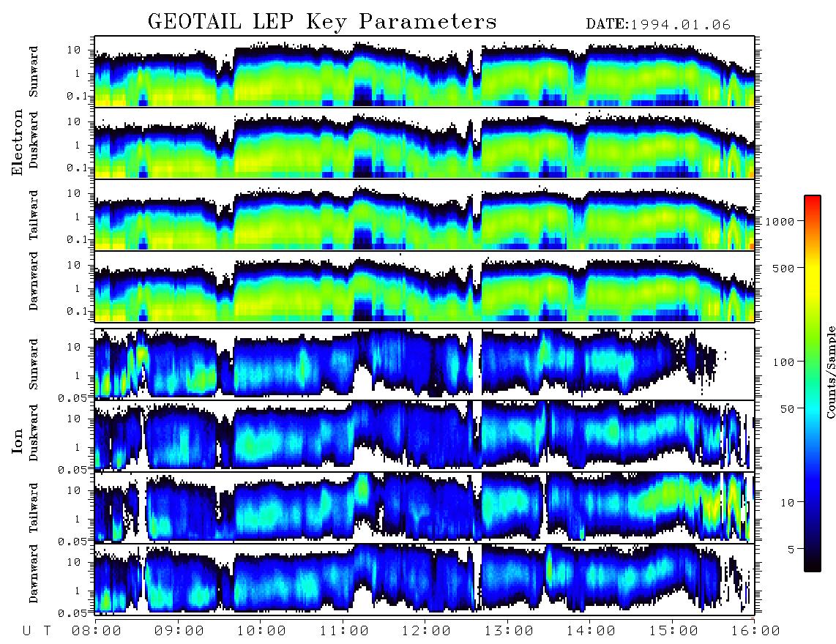The width and height of the screenshot is (836, 644).
Task: Click the Electron Sunward spectrogram panel
Action: pyautogui.click(x=425, y=72)
